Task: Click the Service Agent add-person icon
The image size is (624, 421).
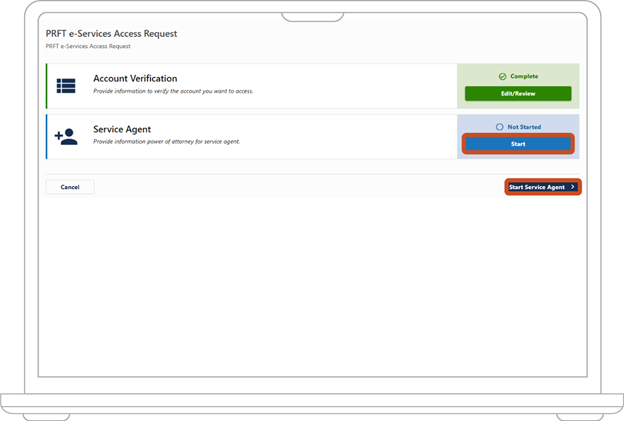Action: pyautogui.click(x=66, y=137)
